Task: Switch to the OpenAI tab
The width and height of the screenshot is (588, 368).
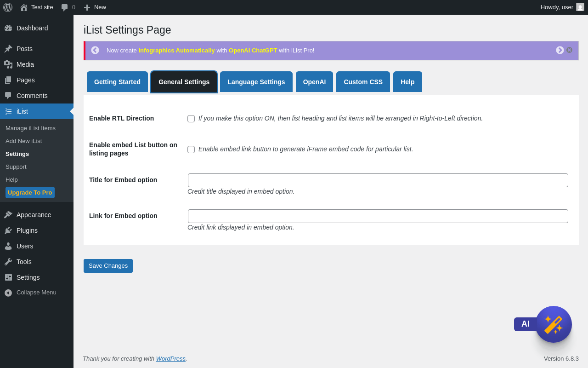Action: point(314,82)
